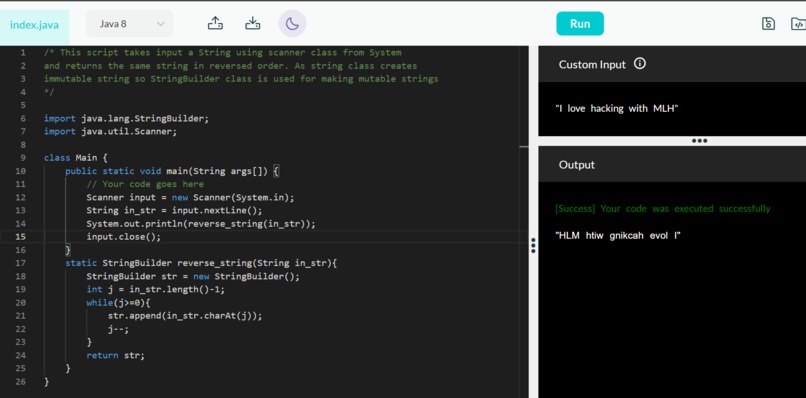Click line number 15 in the gutter
Screen dimensions: 806x398
pos(21,237)
